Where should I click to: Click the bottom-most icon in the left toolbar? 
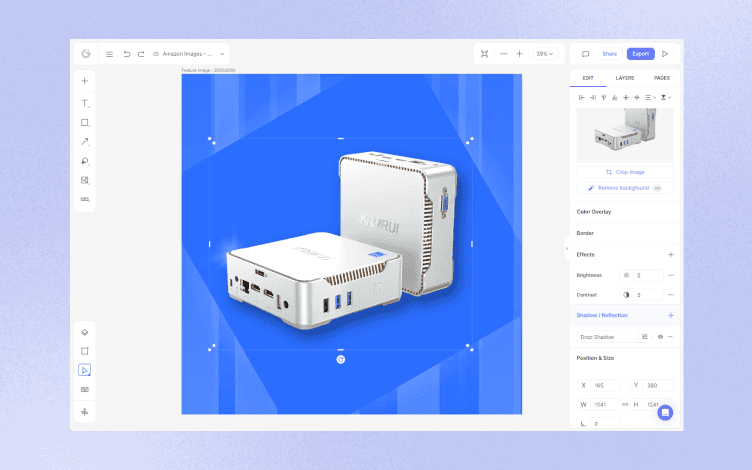pos(84,411)
